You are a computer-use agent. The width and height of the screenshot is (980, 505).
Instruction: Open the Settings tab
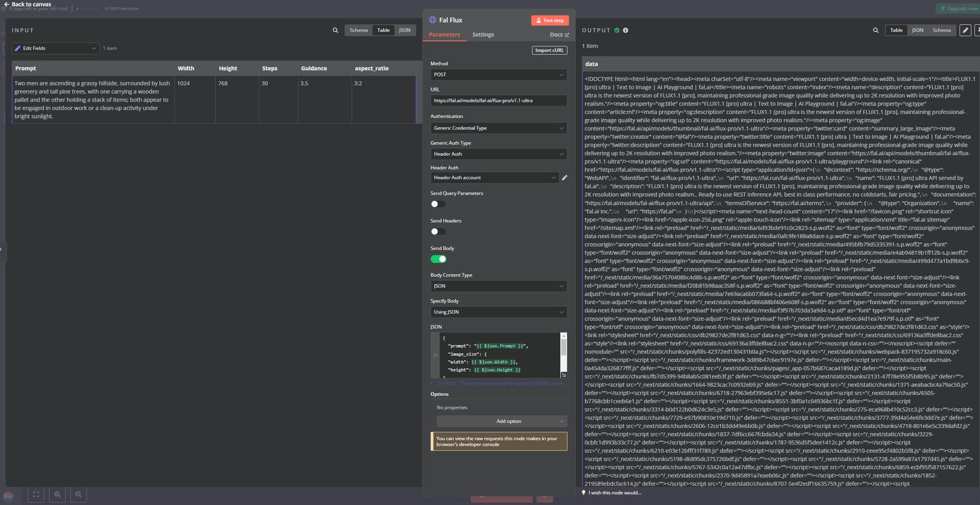[x=483, y=35]
